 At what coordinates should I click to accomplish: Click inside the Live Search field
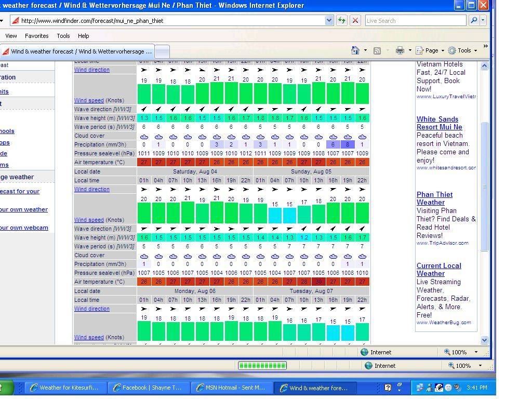pyautogui.click(x=415, y=20)
